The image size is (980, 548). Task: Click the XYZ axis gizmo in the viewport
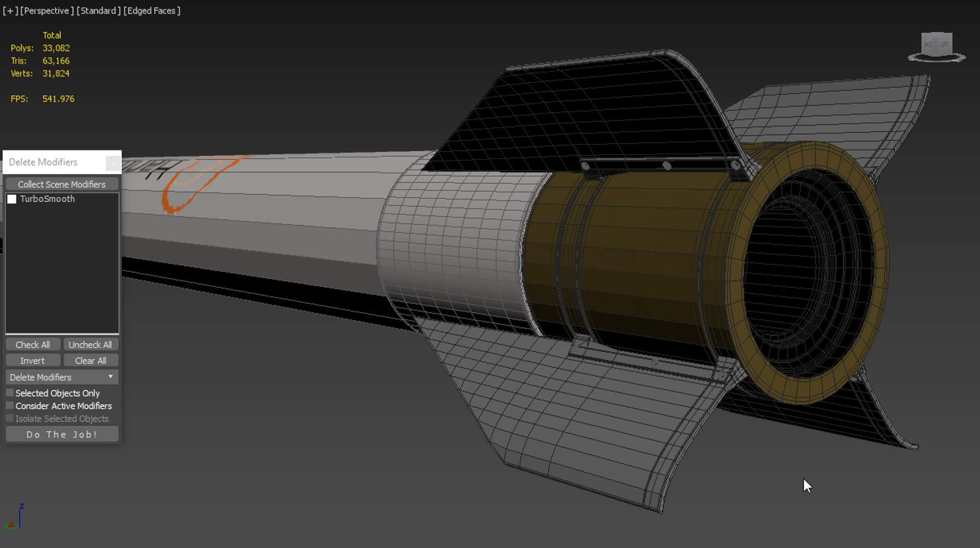pos(14,517)
